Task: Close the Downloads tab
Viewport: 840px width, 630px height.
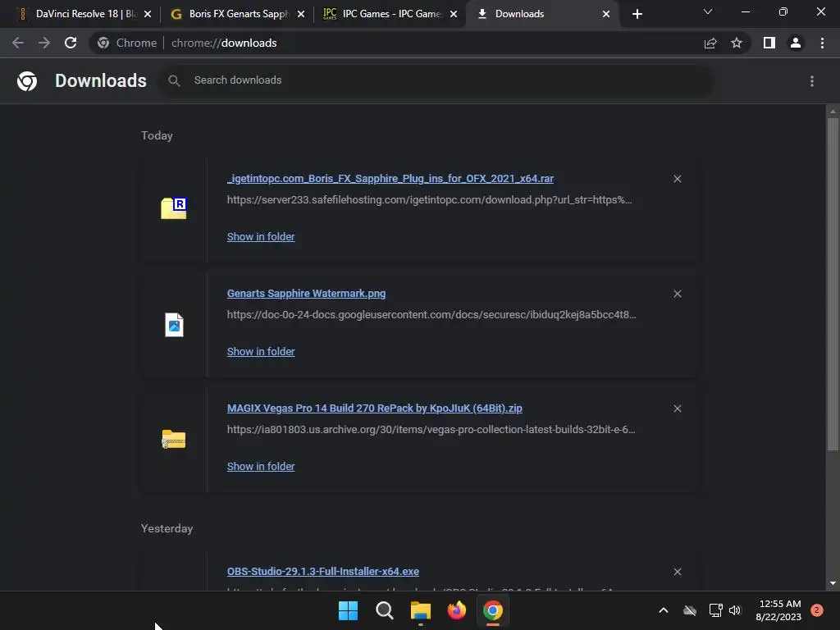Action: click(x=606, y=14)
